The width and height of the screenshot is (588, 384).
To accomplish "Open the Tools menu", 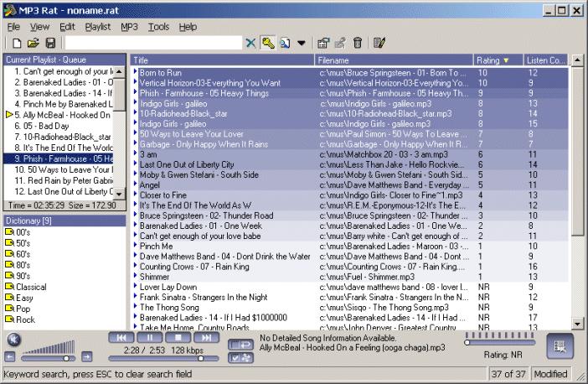I will pos(158,27).
